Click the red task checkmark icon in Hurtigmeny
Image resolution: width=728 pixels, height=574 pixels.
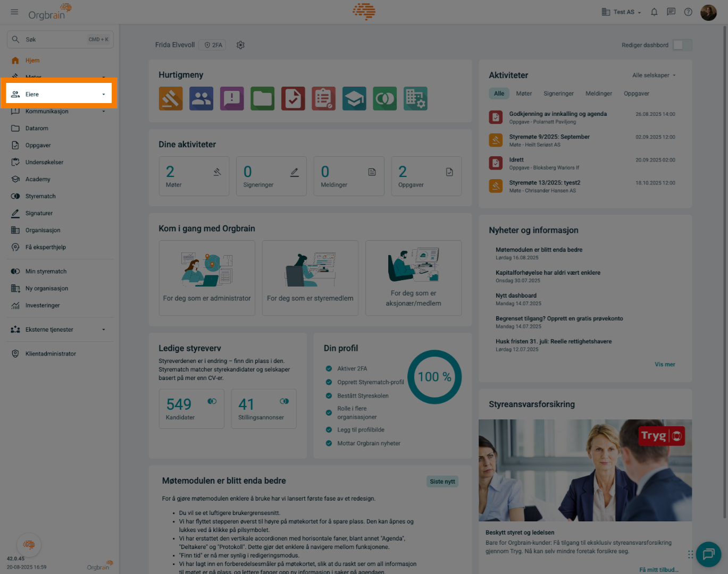point(293,98)
